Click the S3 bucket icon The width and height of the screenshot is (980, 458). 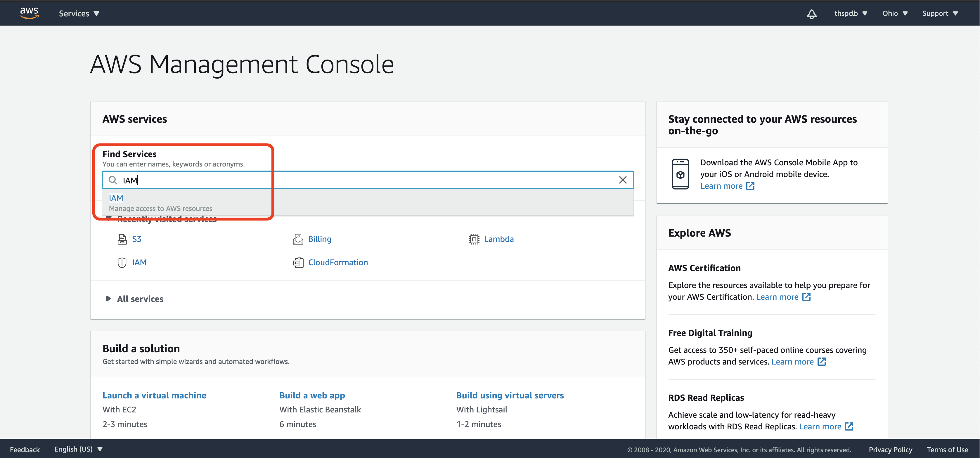pyautogui.click(x=122, y=239)
